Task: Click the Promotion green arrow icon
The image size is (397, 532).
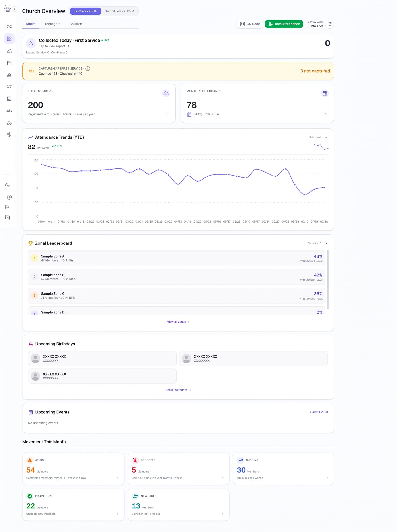Action: click(x=30, y=496)
